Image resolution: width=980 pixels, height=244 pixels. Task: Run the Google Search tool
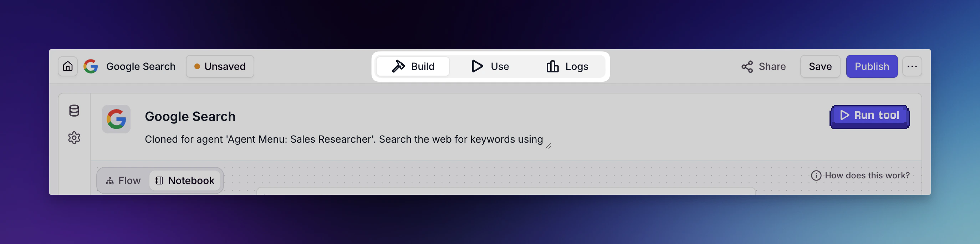(870, 115)
